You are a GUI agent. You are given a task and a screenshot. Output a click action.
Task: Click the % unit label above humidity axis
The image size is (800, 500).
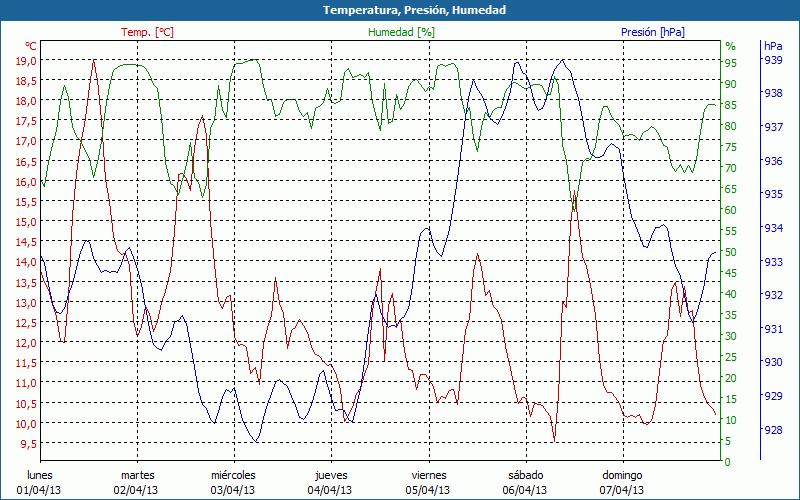point(730,46)
